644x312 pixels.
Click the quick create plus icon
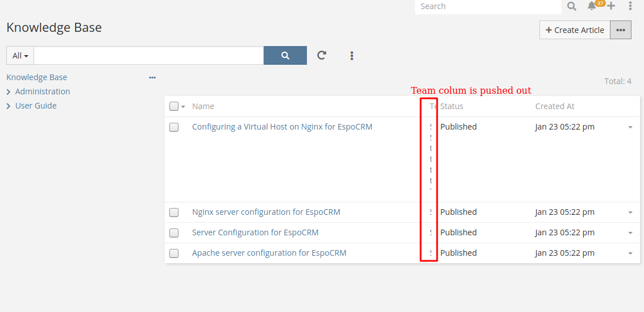pyautogui.click(x=611, y=6)
